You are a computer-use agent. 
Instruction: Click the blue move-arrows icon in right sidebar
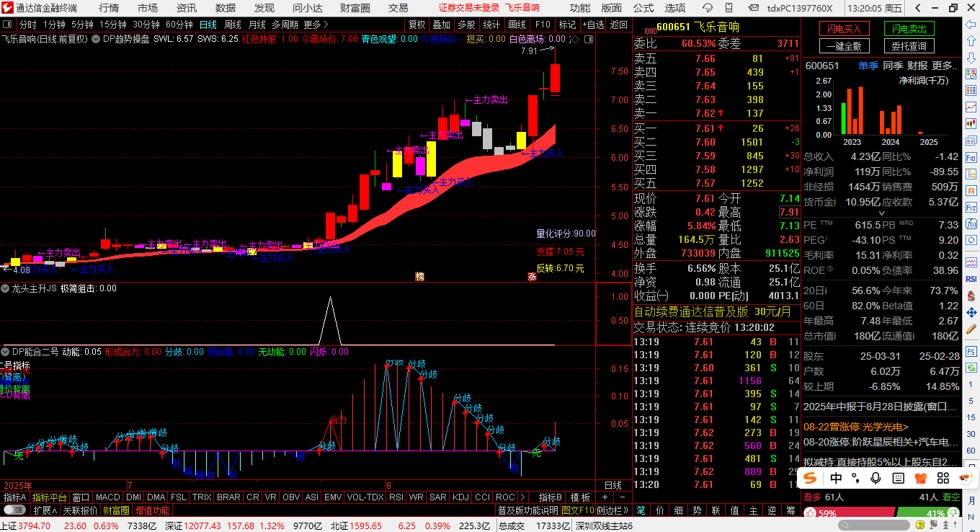(x=971, y=313)
